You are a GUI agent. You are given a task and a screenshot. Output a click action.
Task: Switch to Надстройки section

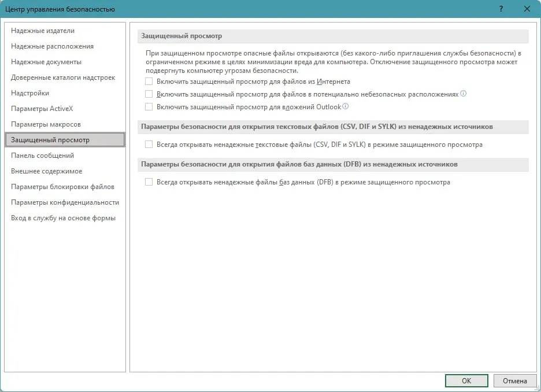point(30,93)
